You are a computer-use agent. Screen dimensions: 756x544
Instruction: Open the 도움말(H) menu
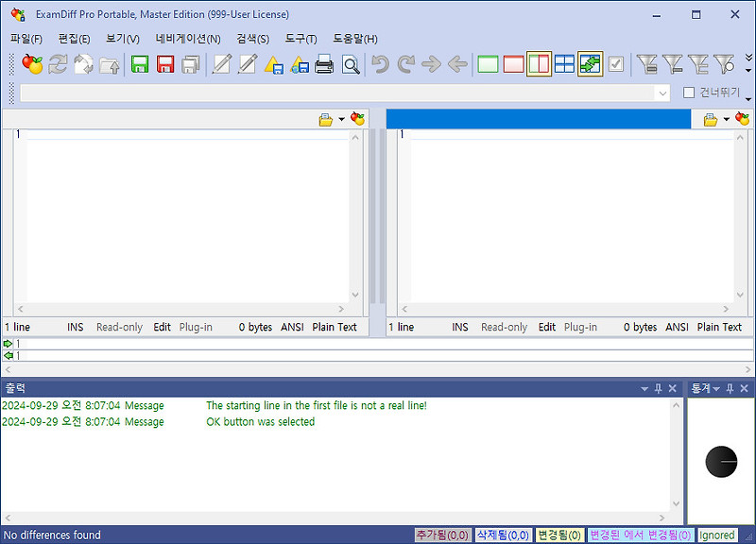coord(355,39)
